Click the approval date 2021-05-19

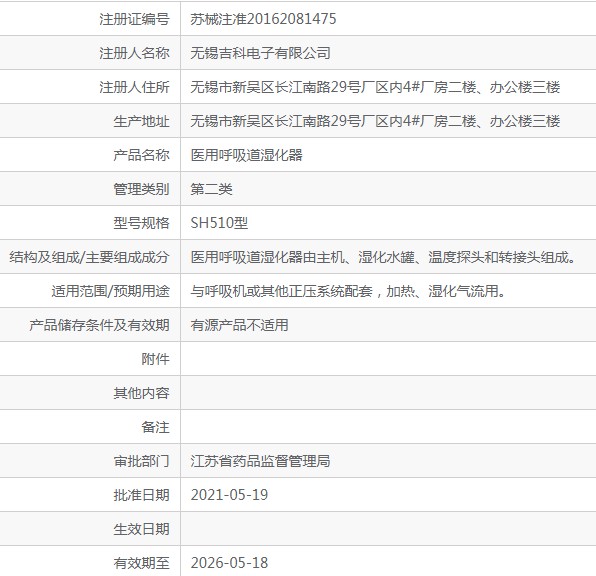pos(229,495)
